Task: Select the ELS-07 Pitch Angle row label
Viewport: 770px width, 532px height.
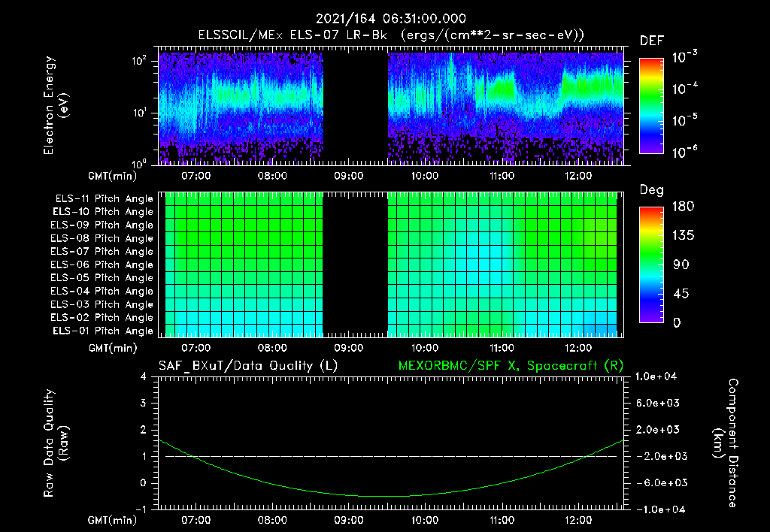Action: click(x=102, y=251)
